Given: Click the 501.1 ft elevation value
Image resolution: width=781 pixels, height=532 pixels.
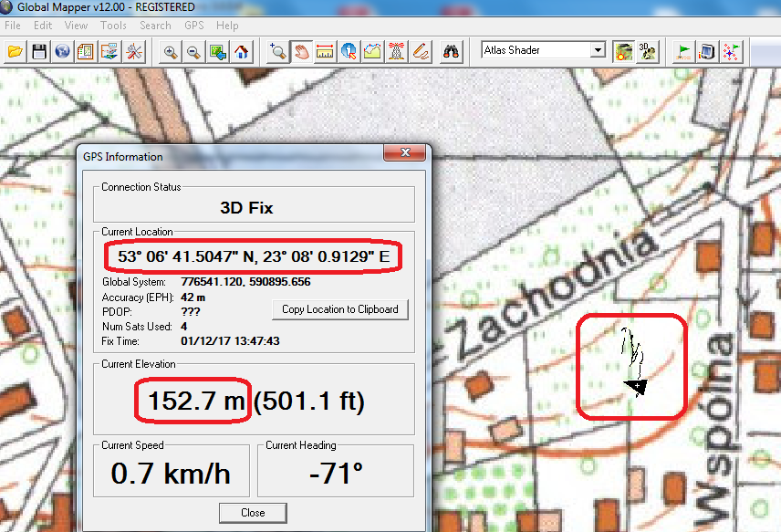Looking at the screenshot, I should pos(308,401).
